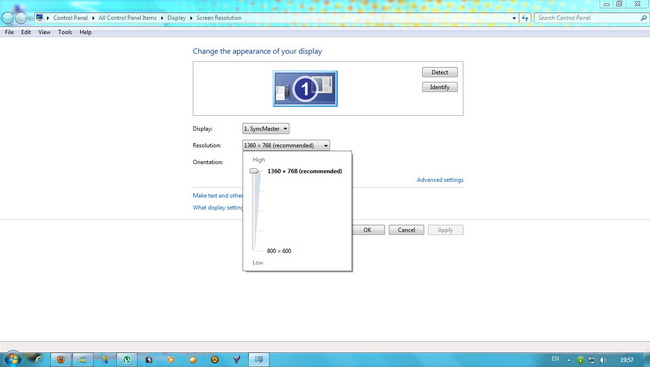Click the address bar refresh button
Screen dimensions: 650x367
click(525, 18)
